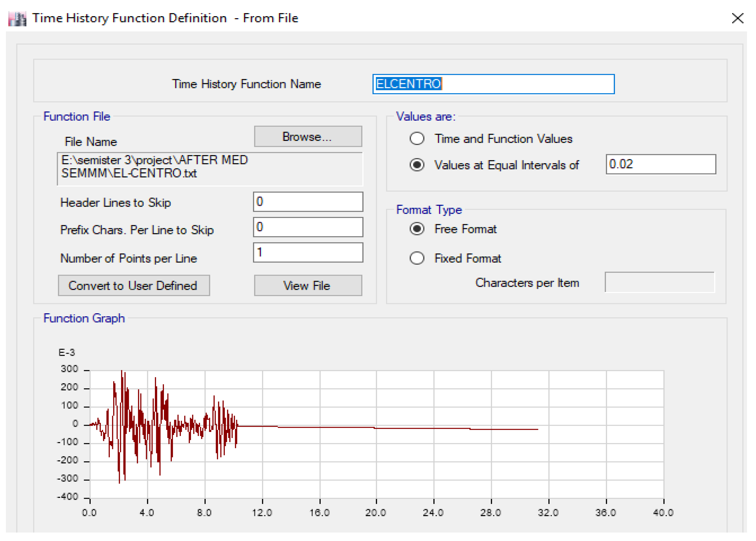The height and width of the screenshot is (541, 756).
Task: Click the File Name path box
Action: pyautogui.click(x=210, y=168)
